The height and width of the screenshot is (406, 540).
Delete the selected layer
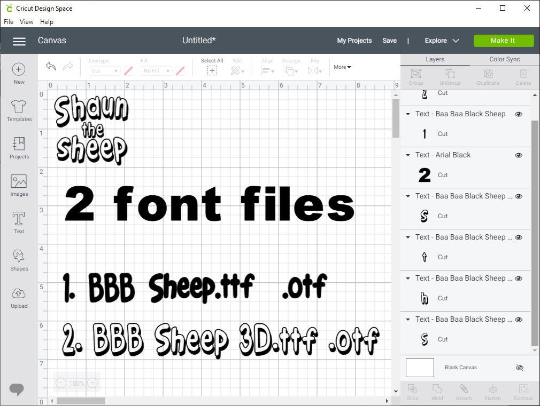coord(523,77)
